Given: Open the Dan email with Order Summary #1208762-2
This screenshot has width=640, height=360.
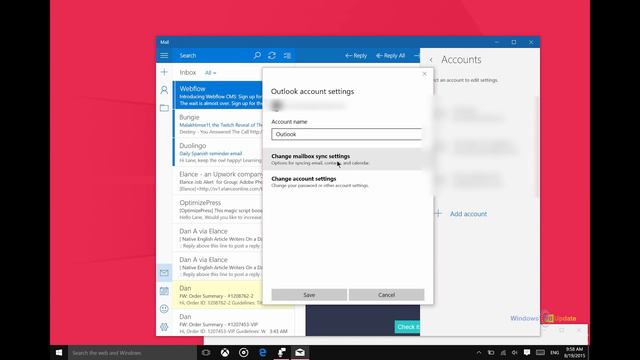Looking at the screenshot, I should pos(218,295).
